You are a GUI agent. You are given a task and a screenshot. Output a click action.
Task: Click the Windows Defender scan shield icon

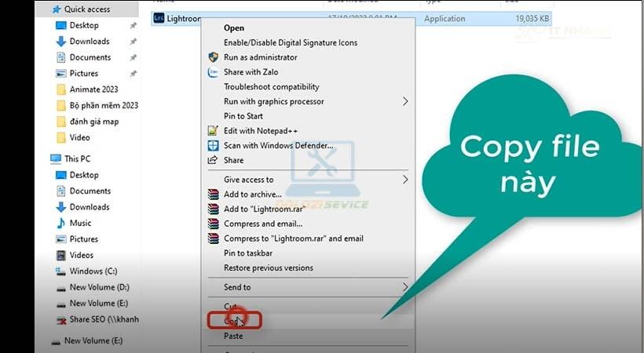[x=213, y=146]
